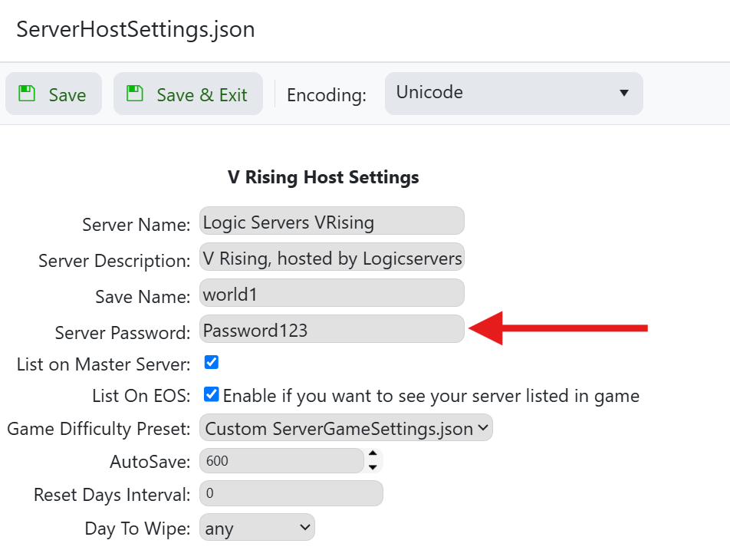
Task: Increase AutoSave value with up arrow
Action: pyautogui.click(x=373, y=454)
